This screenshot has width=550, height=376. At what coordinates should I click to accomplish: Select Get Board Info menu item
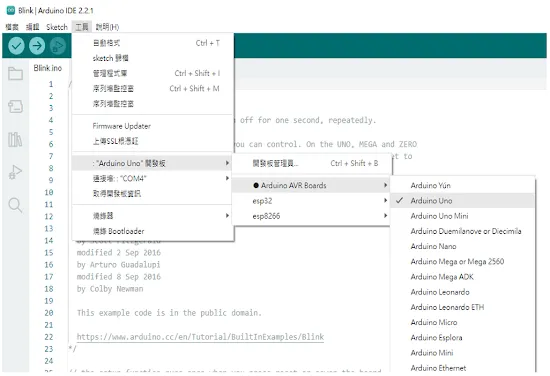[153, 194]
